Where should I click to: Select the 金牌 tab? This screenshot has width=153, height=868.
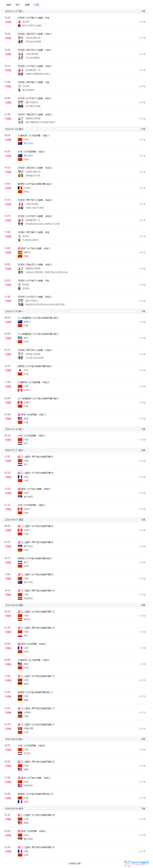click(27, 5)
